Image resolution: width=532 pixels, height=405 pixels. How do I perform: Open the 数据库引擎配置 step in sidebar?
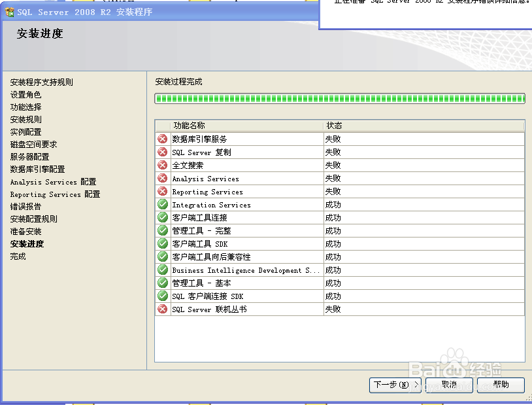pos(37,169)
